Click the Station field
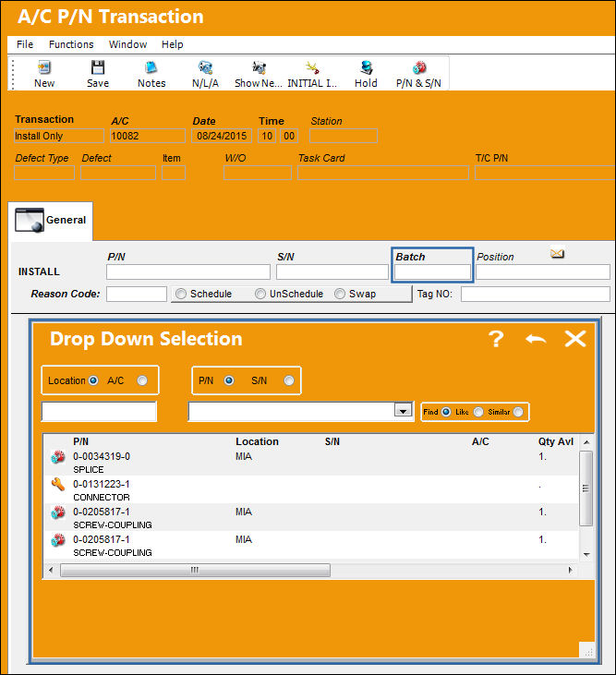The width and height of the screenshot is (616, 675). 343,136
